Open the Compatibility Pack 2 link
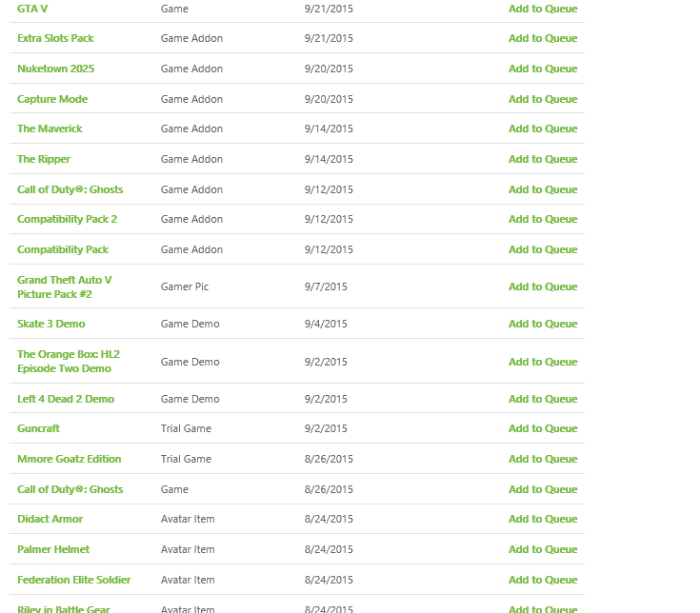 click(67, 219)
